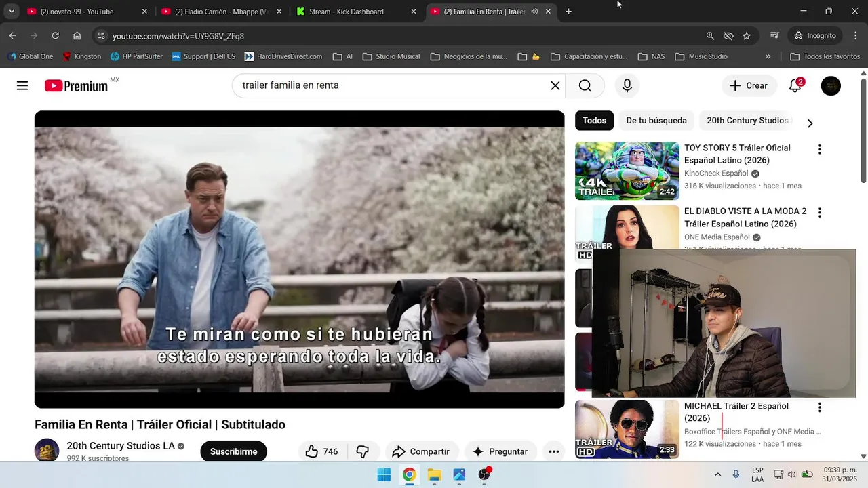Viewport: 868px width, 488px height.
Task: Open the media control icon in toolbar
Action: click(x=774, y=35)
